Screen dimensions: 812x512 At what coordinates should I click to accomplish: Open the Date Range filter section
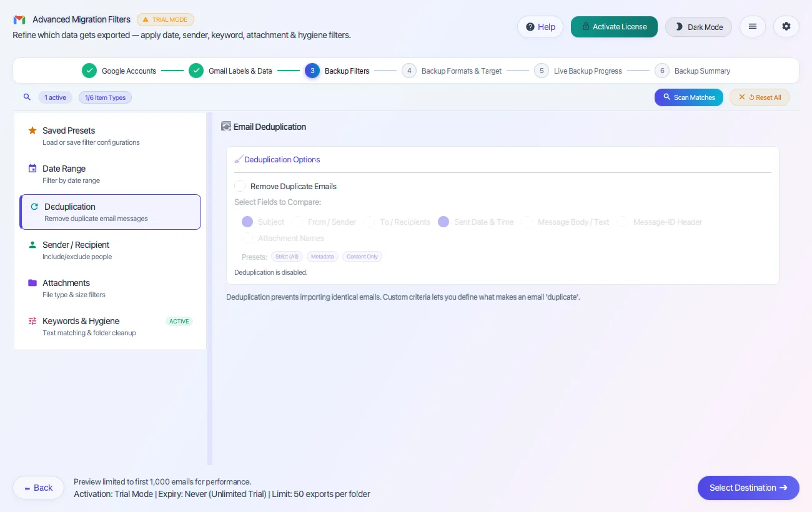click(x=111, y=174)
